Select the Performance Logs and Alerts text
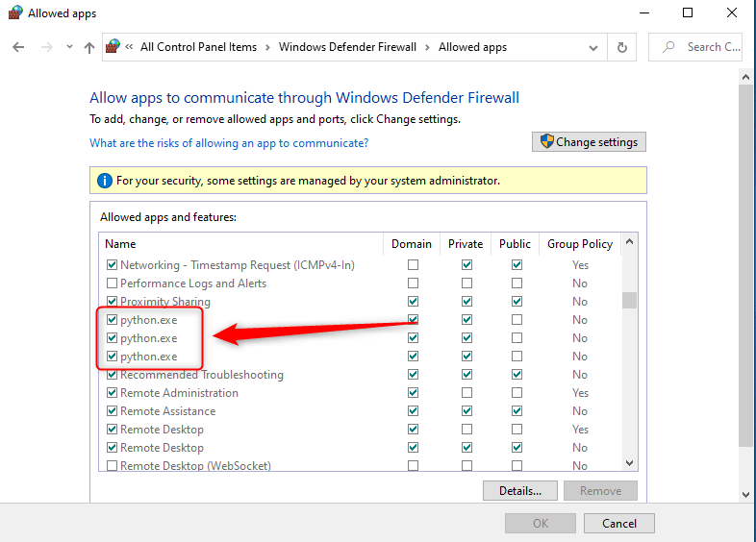This screenshot has height=542, width=756. [x=193, y=283]
